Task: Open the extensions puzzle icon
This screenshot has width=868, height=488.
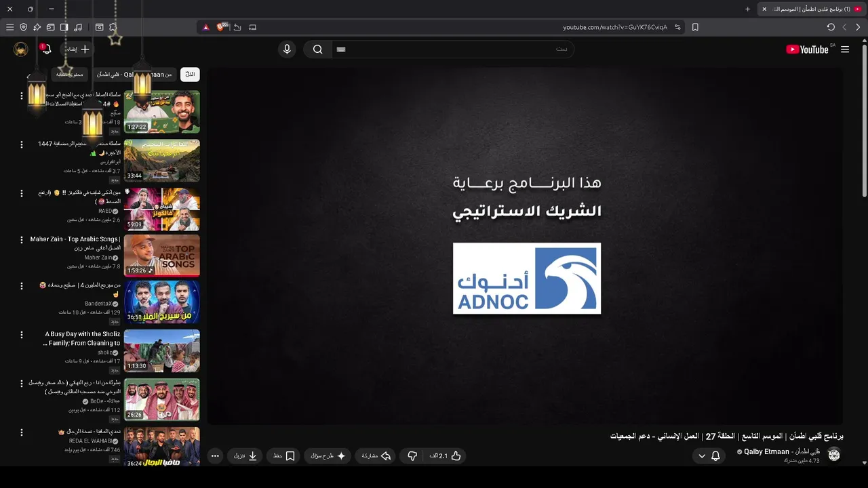Action: click(113, 27)
